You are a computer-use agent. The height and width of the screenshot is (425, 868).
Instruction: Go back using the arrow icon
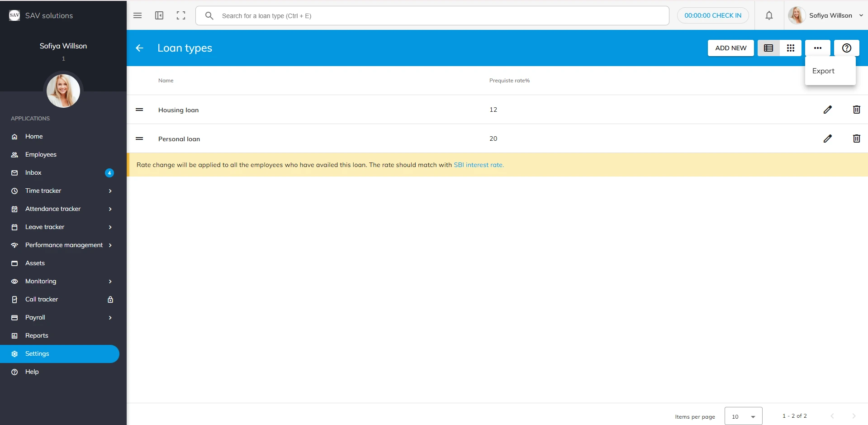[x=139, y=48]
